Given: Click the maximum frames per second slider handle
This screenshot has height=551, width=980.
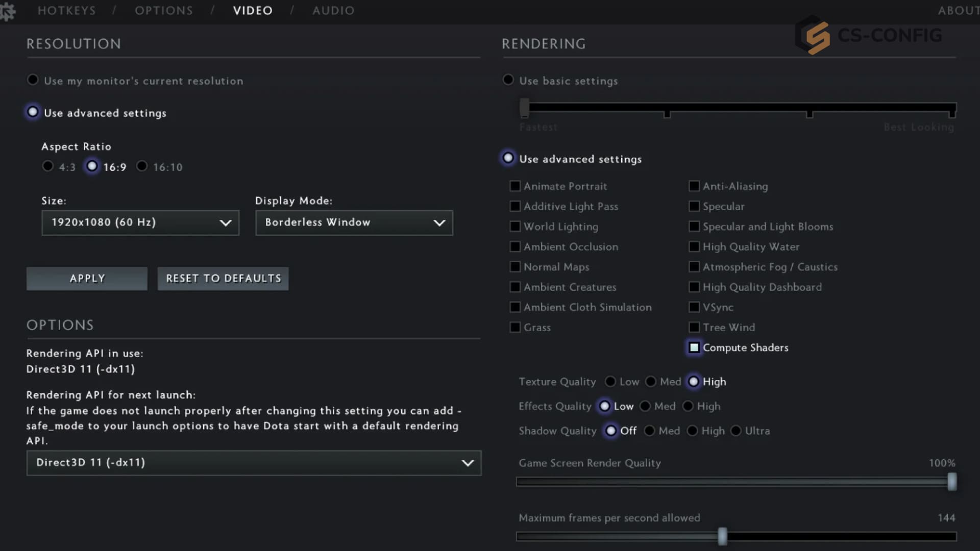Looking at the screenshot, I should coord(722,536).
